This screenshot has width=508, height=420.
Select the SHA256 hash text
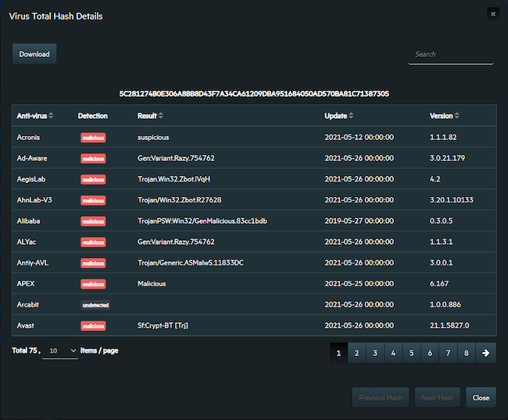pos(254,94)
